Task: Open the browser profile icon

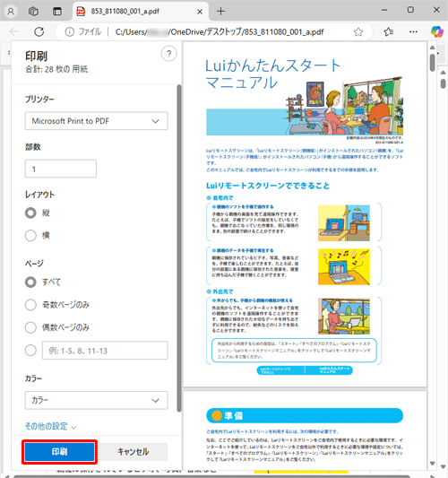Action: click(x=11, y=12)
